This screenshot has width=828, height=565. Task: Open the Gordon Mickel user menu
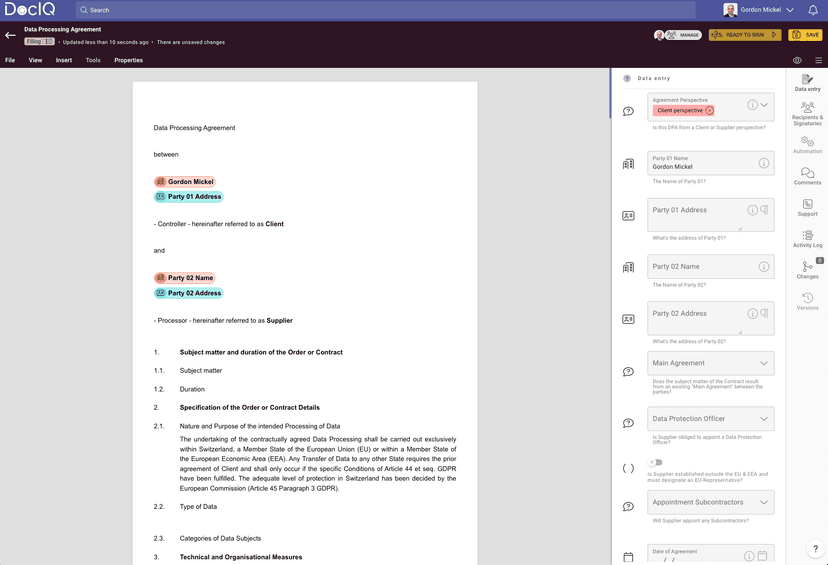[759, 10]
